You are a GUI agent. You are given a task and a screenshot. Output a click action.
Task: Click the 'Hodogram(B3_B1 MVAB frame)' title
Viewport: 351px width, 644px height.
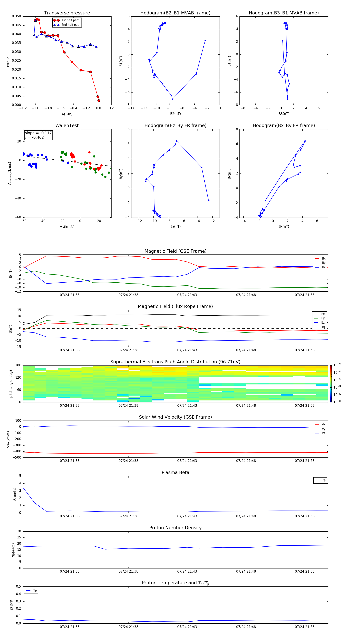(x=284, y=13)
